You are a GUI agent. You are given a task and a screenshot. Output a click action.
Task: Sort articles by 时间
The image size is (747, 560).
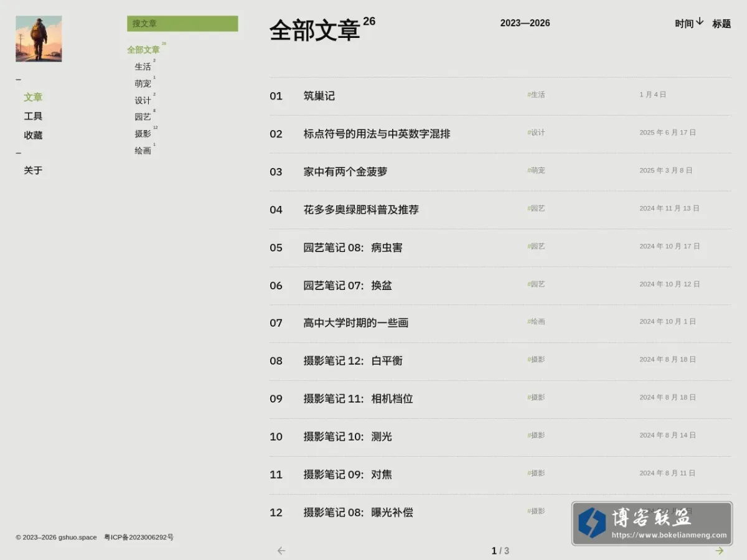tap(684, 24)
